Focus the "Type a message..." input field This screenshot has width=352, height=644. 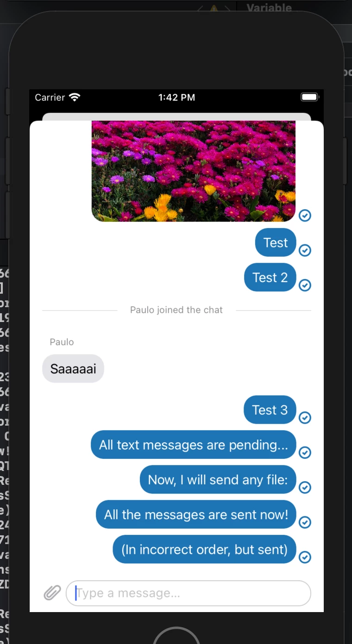189,593
